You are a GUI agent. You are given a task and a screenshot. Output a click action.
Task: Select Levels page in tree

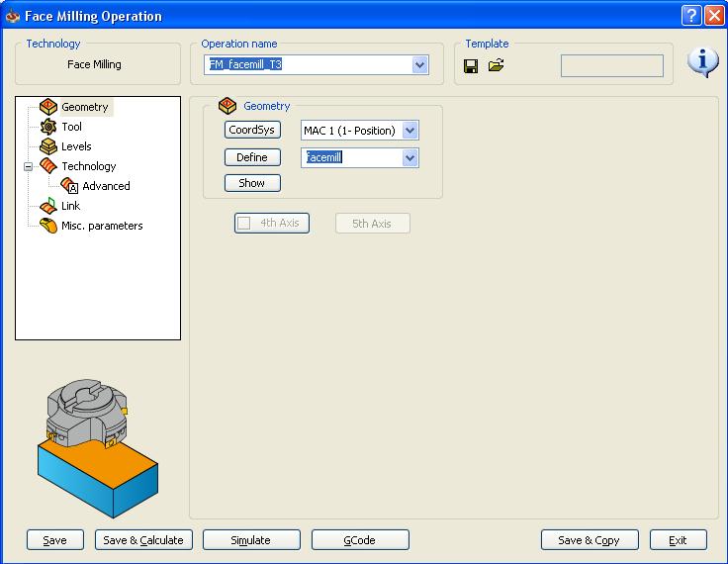pos(76,146)
